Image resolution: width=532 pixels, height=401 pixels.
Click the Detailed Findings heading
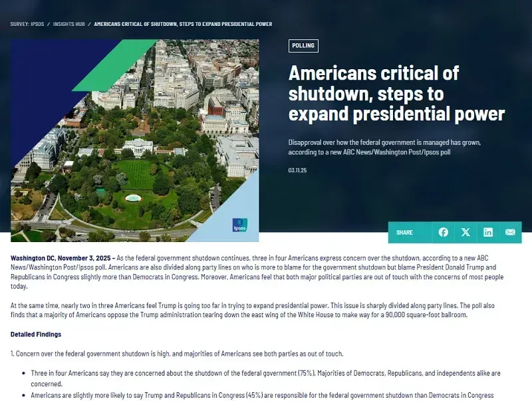[36, 334]
